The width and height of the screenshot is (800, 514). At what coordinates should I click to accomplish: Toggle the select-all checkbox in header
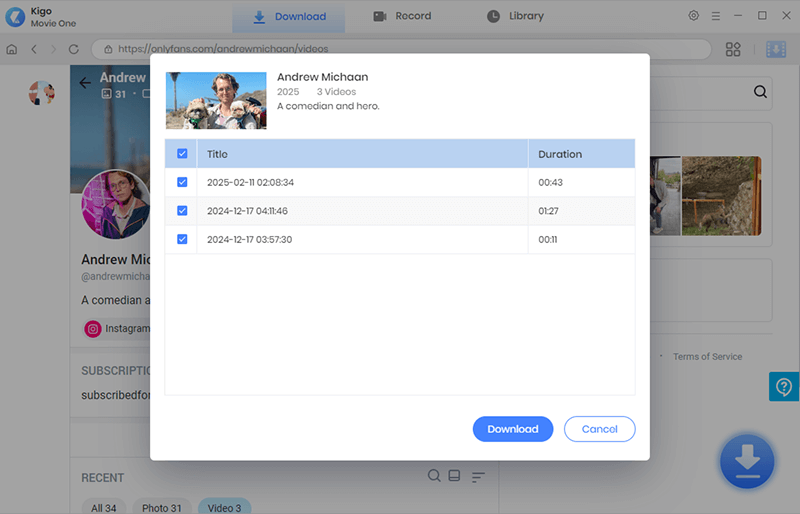click(x=182, y=154)
